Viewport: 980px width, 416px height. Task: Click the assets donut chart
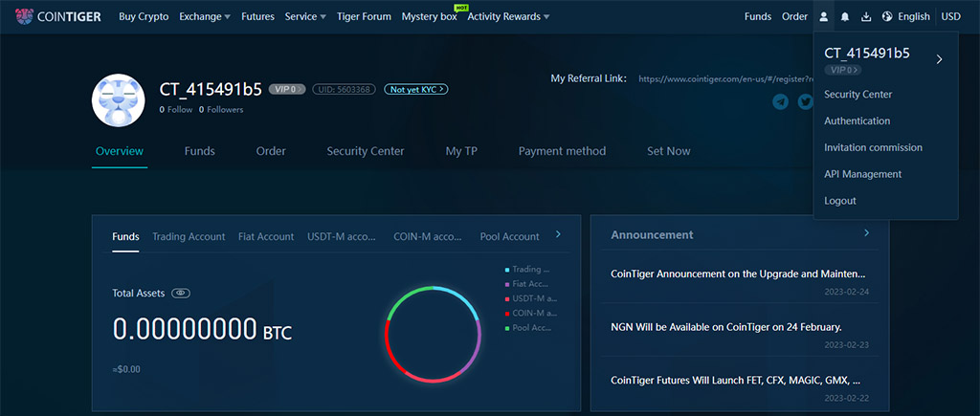(433, 334)
